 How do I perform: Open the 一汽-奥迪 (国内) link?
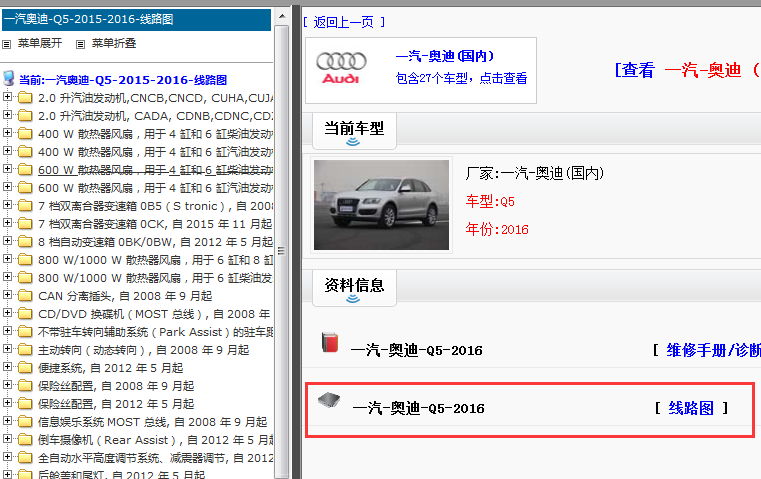pos(445,56)
